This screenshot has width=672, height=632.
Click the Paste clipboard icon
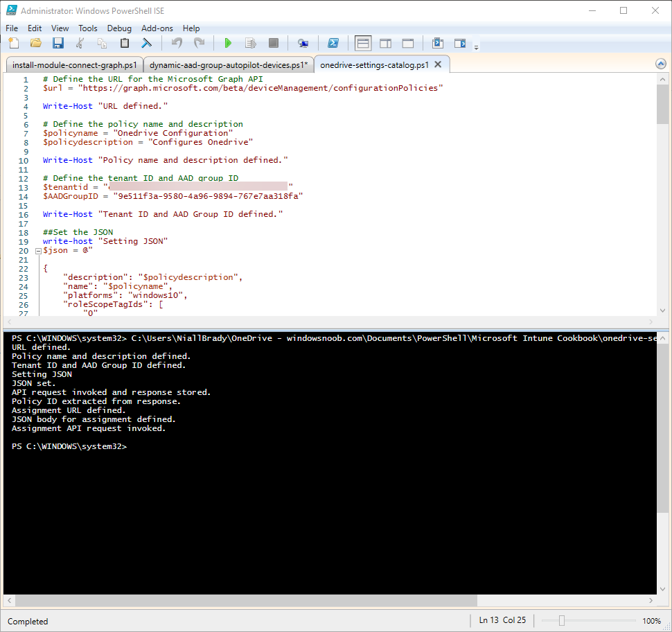click(x=124, y=43)
